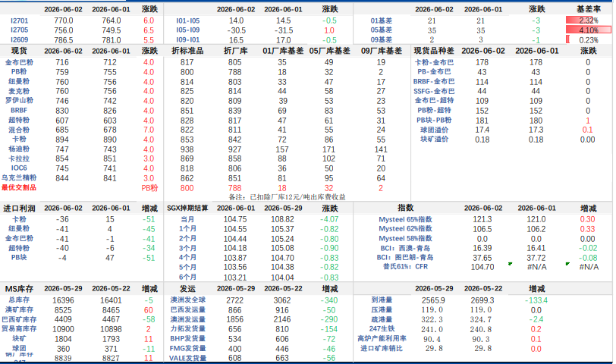Screen dimensions: 616x364
Task: Click the 杨迪粉 row label
Action: click(x=19, y=149)
